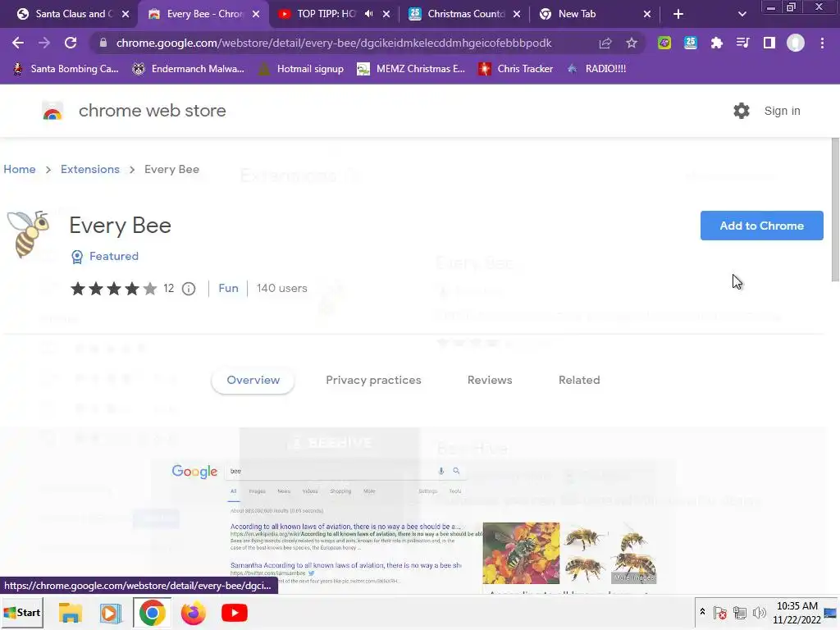840x630 pixels.
Task: Click the Every Bee bee logo
Action: (29, 234)
